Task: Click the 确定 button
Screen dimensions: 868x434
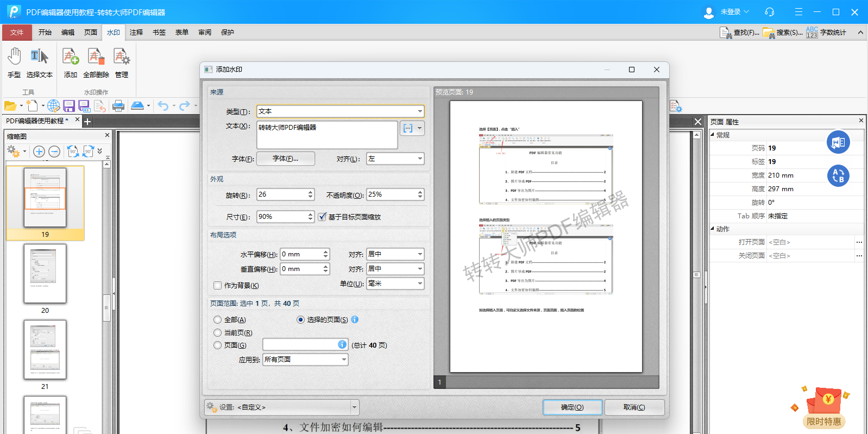Action: click(x=573, y=407)
